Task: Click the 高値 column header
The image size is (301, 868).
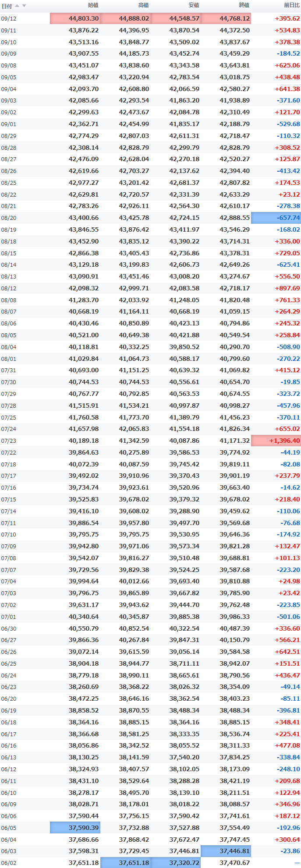Action: 143,5
